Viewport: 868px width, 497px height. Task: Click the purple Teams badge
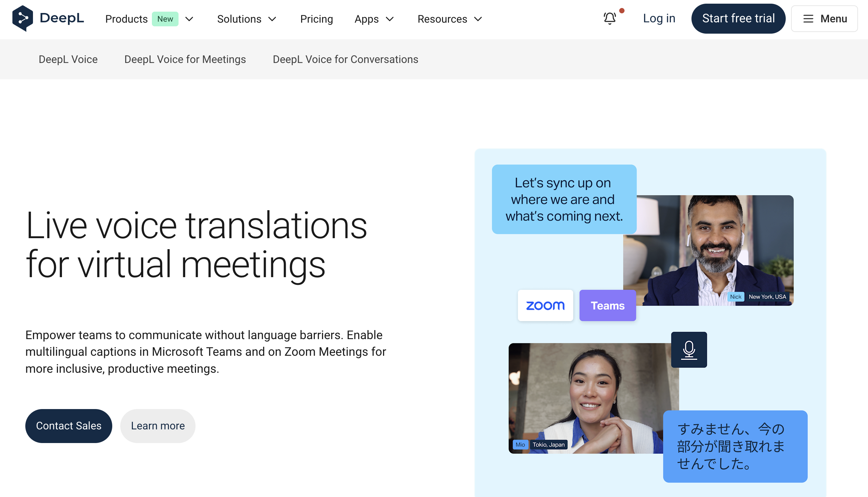click(608, 305)
